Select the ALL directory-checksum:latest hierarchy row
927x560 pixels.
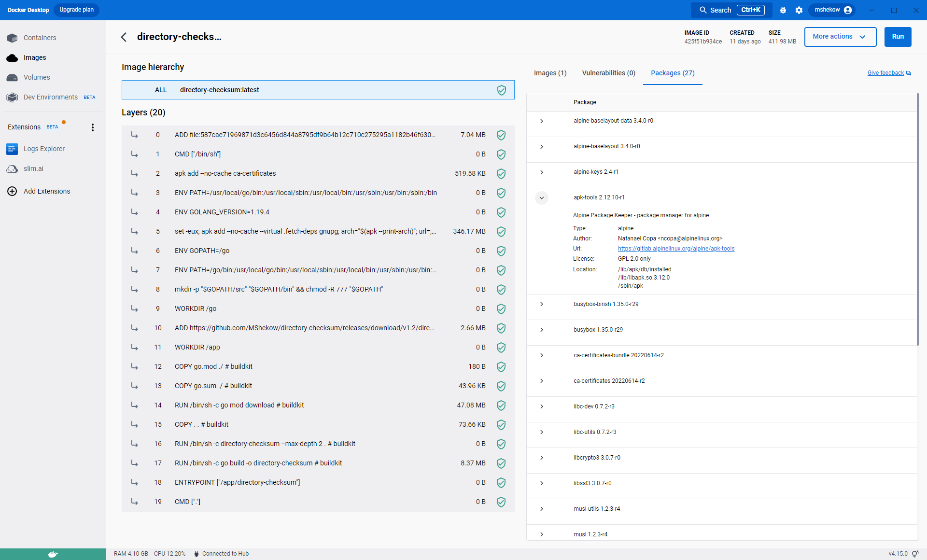(318, 90)
